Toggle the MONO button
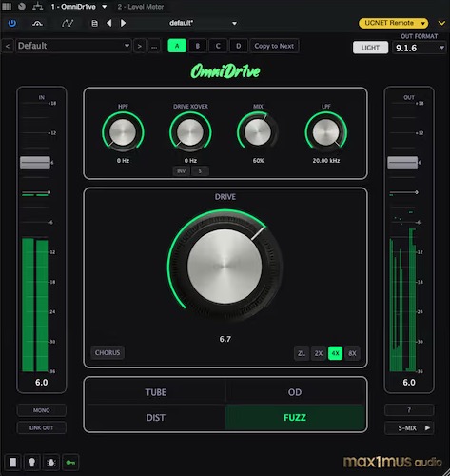 (42, 410)
